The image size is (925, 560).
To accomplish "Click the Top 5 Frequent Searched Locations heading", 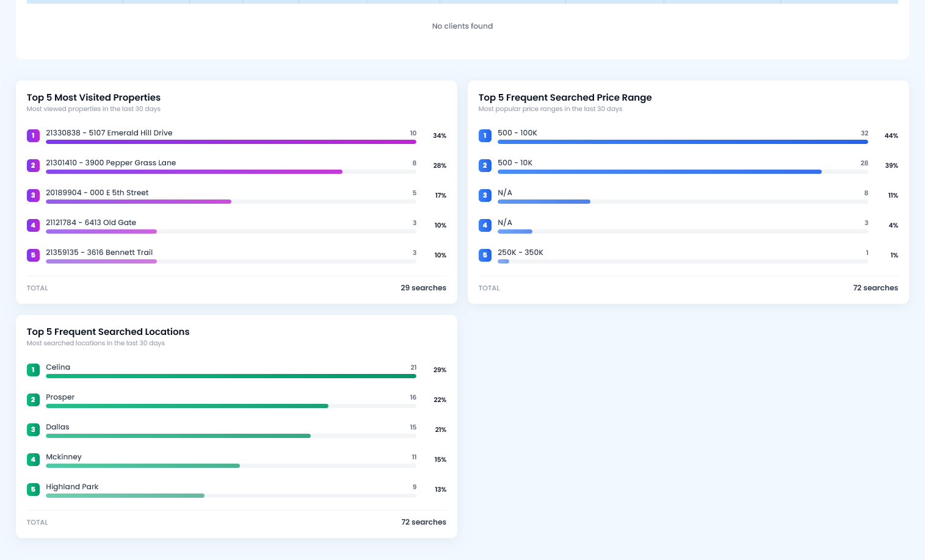I will click(x=108, y=332).
